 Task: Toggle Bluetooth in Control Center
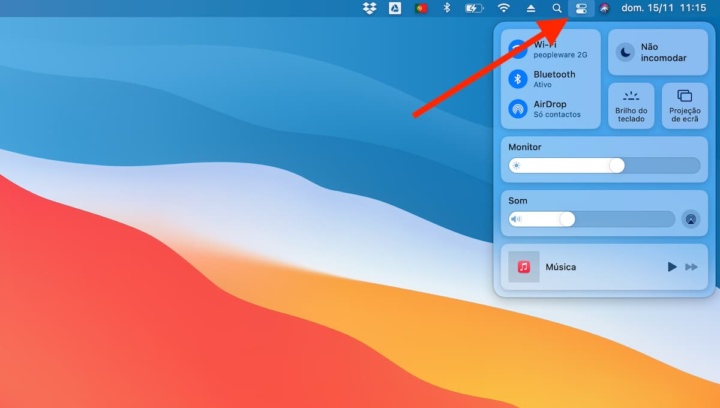(518, 79)
